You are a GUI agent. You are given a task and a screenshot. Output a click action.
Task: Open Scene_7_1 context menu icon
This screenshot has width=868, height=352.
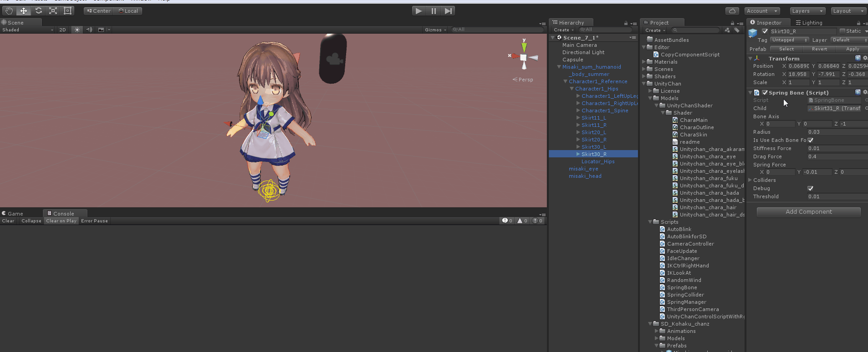[x=633, y=38]
